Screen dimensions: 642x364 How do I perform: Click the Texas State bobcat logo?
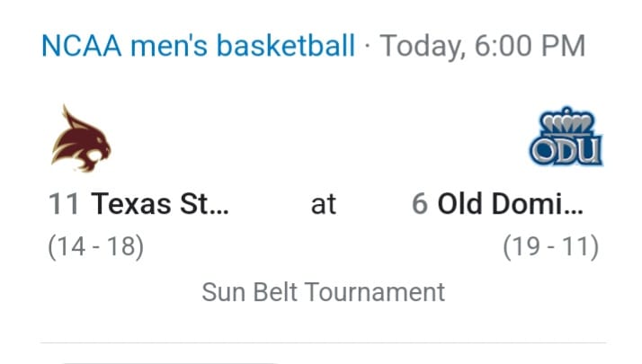[81, 138]
